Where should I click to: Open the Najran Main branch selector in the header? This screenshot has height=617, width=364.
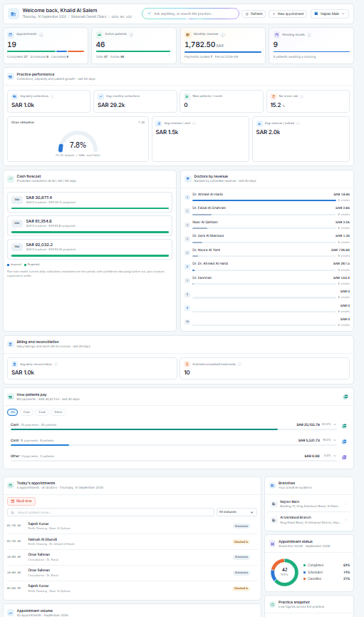(329, 14)
